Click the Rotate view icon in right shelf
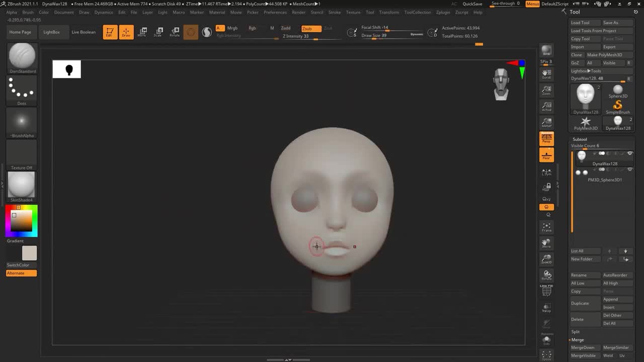Screen dimensions: 644x362 [546, 276]
